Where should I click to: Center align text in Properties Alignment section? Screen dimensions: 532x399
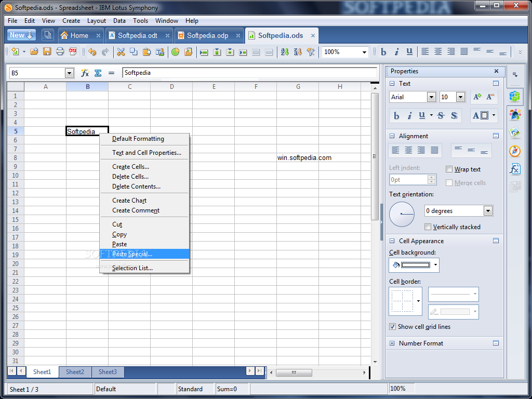tap(408, 150)
